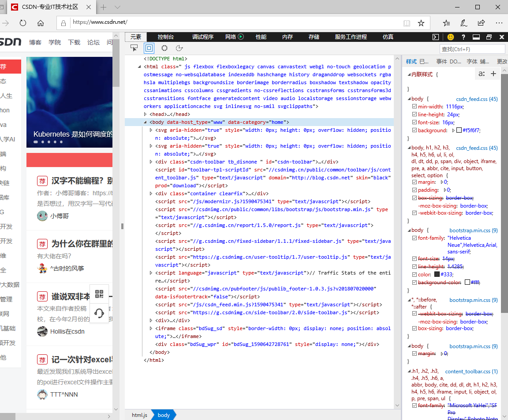Image resolution: width=508 pixels, height=420 pixels.
Task: Open the 控制台 tab
Action: [x=165, y=37]
